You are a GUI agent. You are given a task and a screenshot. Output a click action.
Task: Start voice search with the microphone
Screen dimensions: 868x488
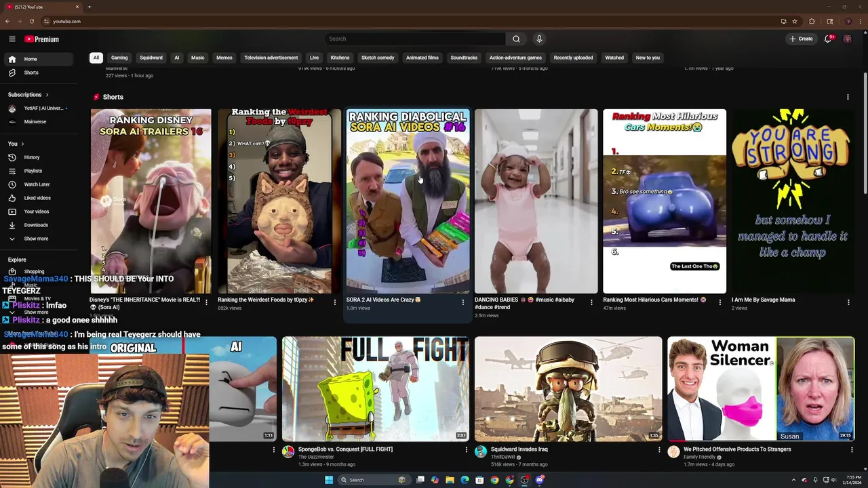pos(539,39)
